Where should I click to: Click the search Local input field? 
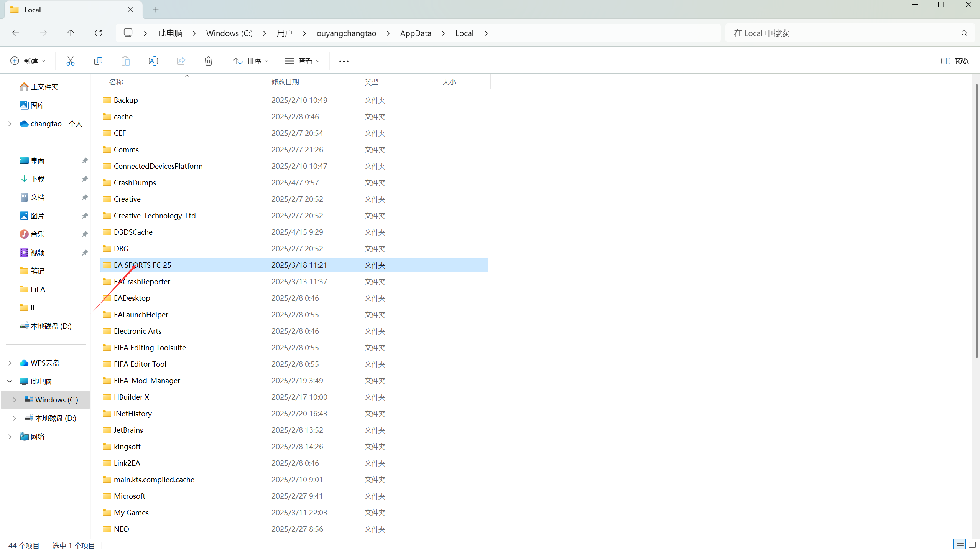[x=844, y=33]
